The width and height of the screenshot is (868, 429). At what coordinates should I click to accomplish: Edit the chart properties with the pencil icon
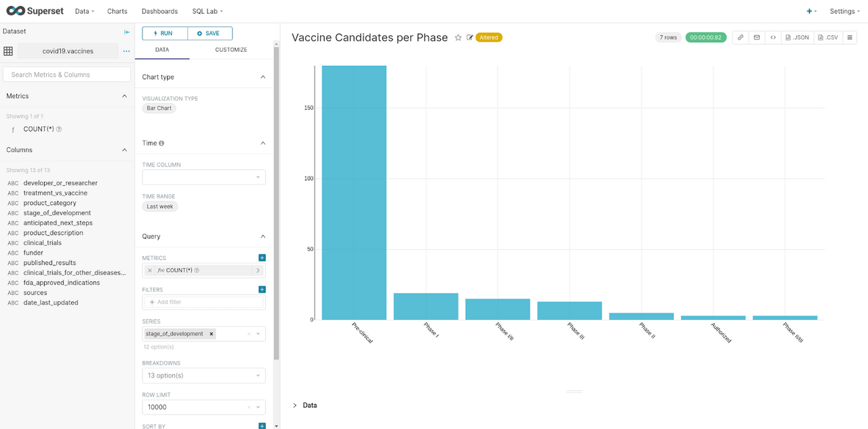pos(469,38)
